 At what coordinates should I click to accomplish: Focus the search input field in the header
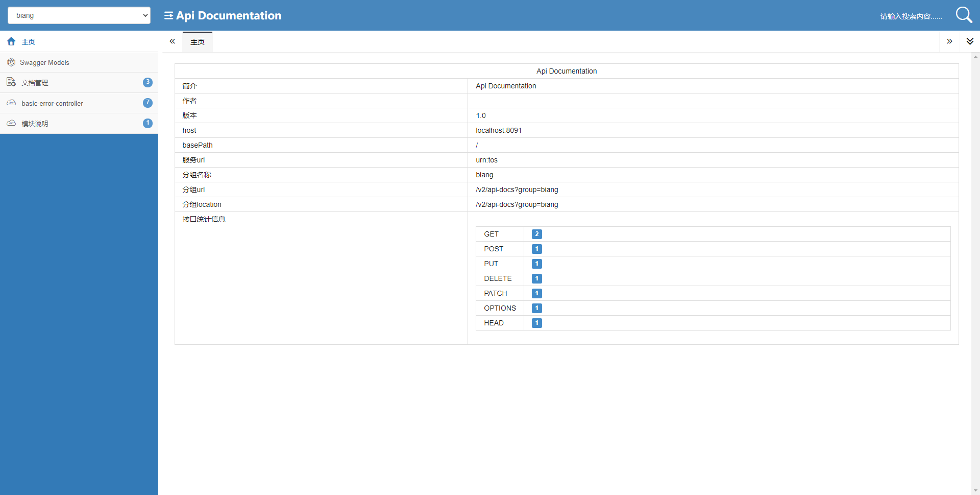[911, 16]
